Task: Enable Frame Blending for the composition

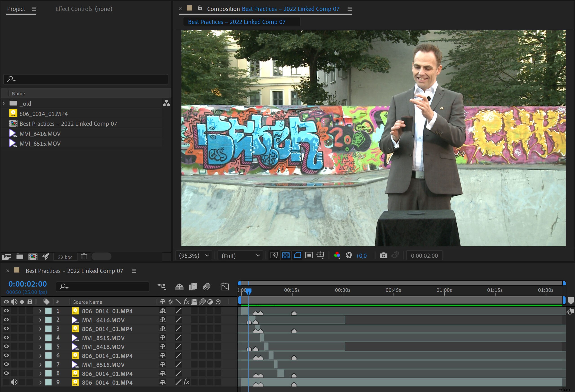Action: pyautogui.click(x=193, y=287)
